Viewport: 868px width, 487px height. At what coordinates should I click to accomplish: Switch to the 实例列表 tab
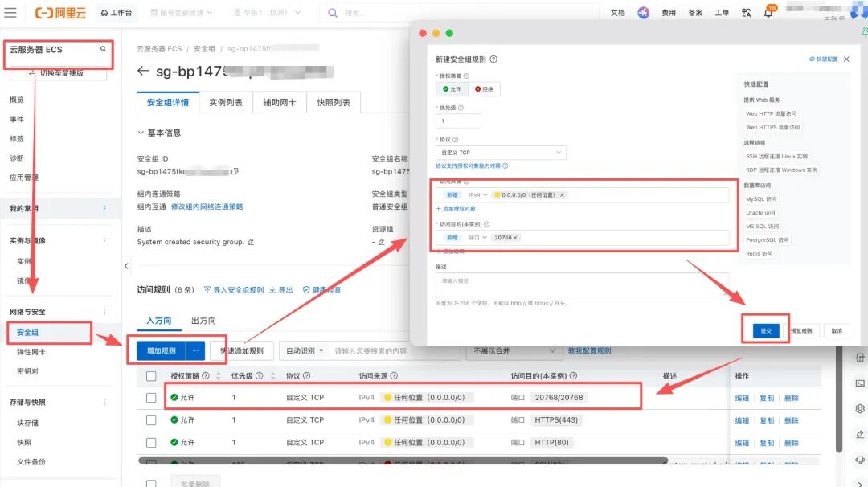point(226,102)
